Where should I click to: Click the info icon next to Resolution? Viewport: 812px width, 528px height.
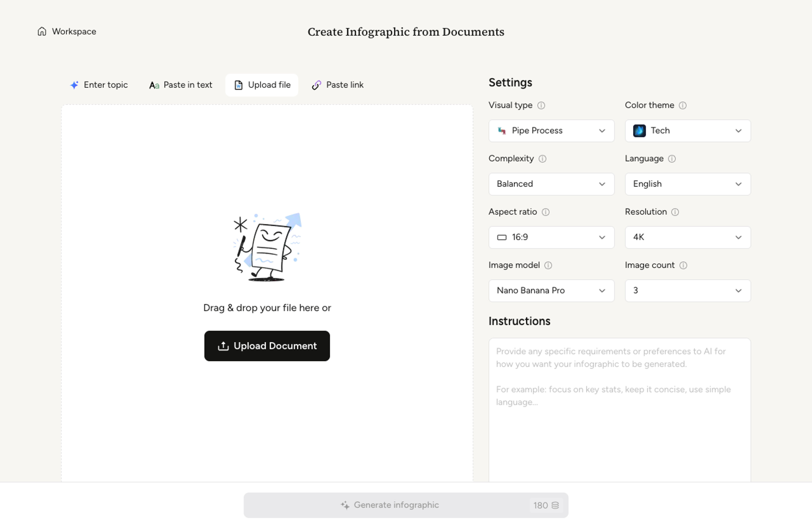[675, 212]
